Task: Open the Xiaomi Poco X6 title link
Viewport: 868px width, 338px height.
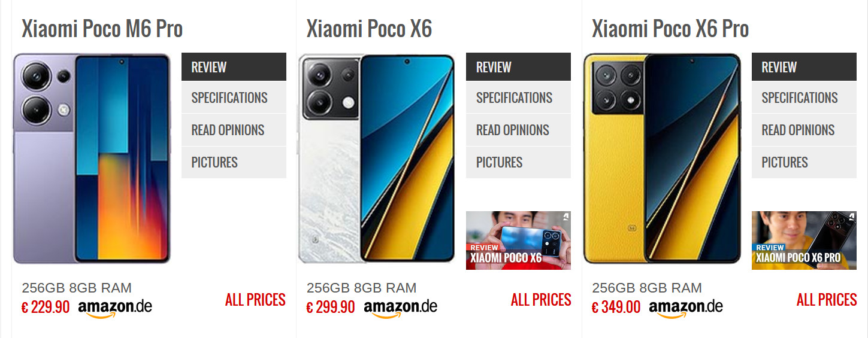Action: tap(369, 29)
